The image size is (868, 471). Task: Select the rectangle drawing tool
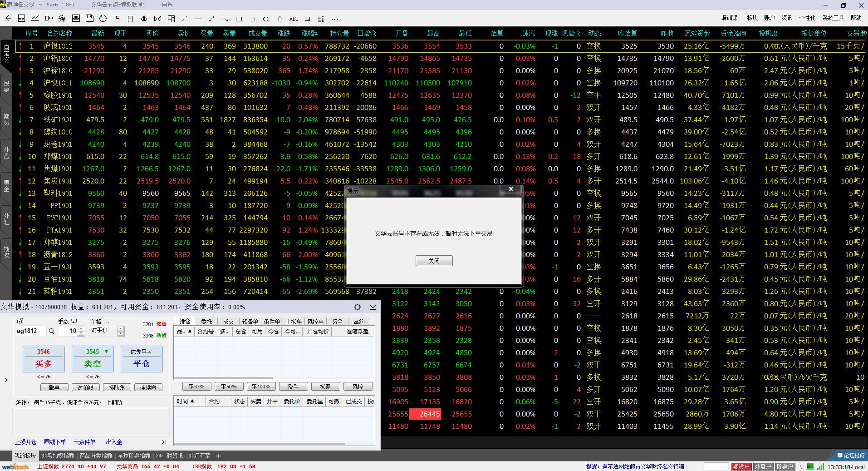tap(239, 19)
